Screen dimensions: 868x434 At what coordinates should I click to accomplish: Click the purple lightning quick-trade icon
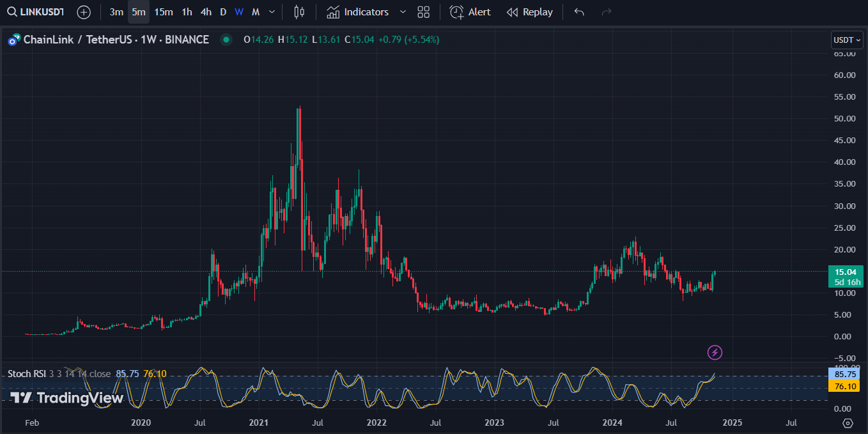[x=714, y=352]
